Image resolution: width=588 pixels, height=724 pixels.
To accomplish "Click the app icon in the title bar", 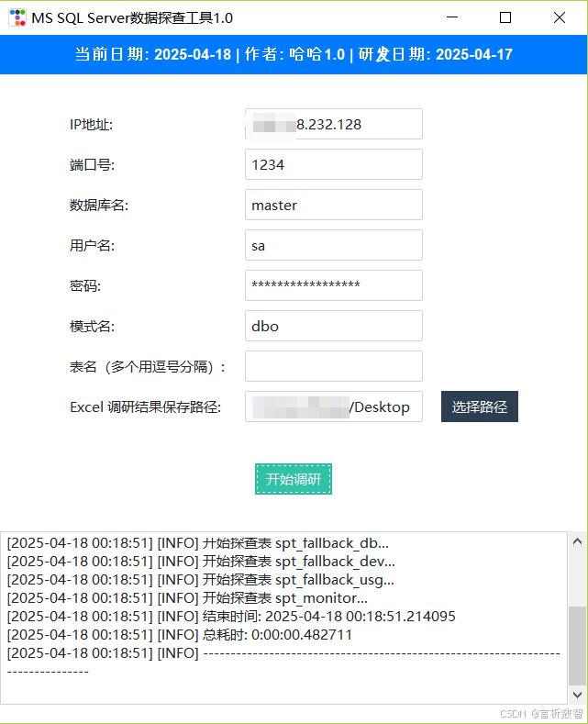I will pyautogui.click(x=17, y=17).
